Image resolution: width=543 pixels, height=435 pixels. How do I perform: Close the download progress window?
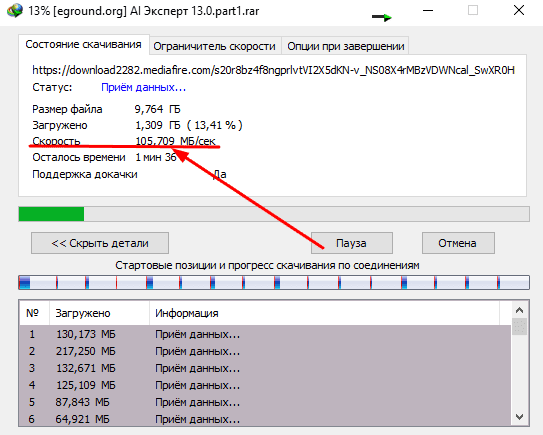(519, 10)
